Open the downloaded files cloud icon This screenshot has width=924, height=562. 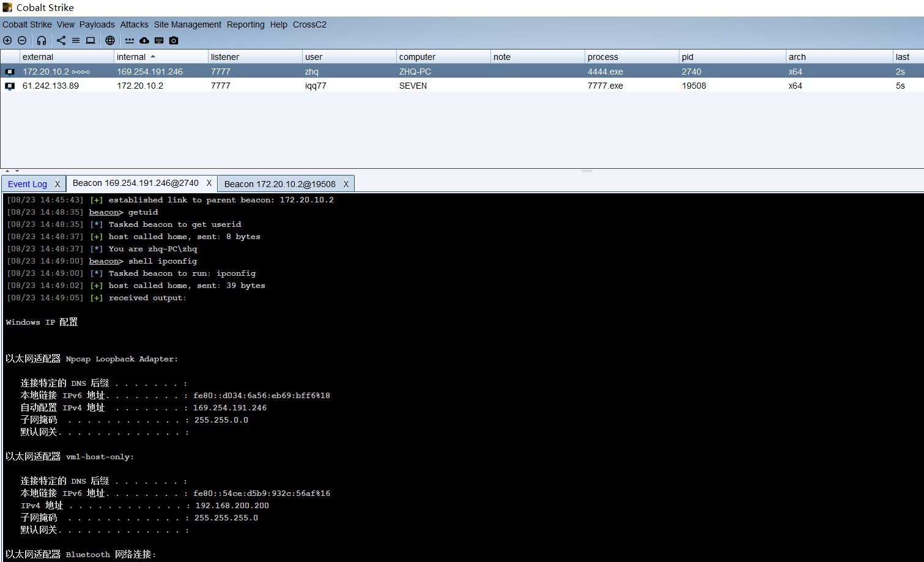[144, 40]
